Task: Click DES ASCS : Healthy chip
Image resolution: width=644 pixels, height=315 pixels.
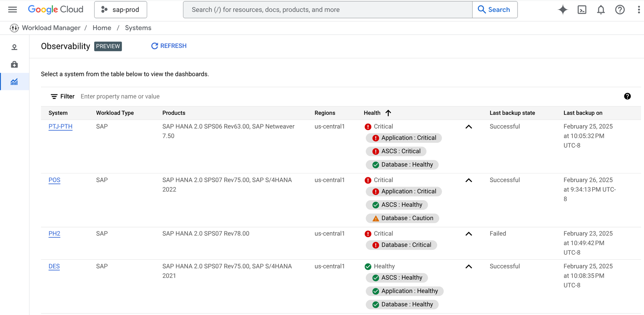Action: pyautogui.click(x=397, y=278)
